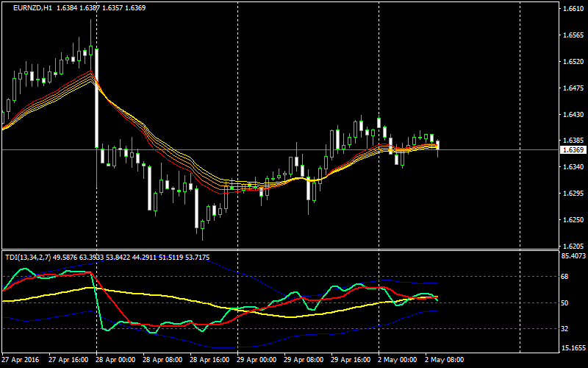Click the TDI(13,34,2,7) indicator label
Image resolution: width=588 pixels, height=368 pixels.
coord(28,257)
